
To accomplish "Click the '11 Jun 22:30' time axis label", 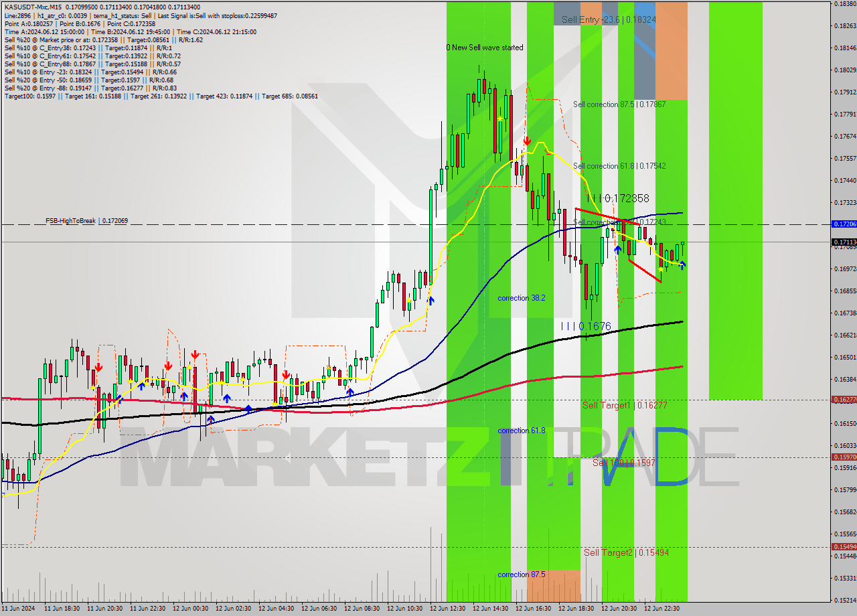I will (x=148, y=609).
